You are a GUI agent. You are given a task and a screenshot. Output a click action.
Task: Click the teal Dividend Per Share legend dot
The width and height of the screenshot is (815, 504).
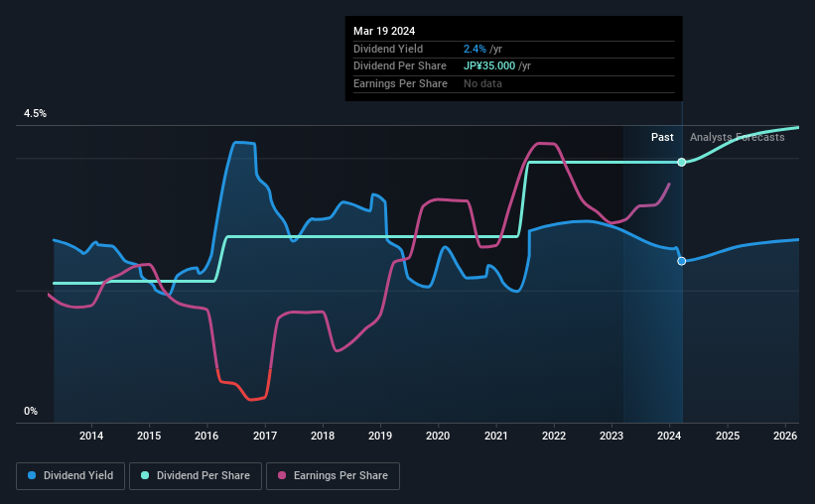[x=145, y=475]
